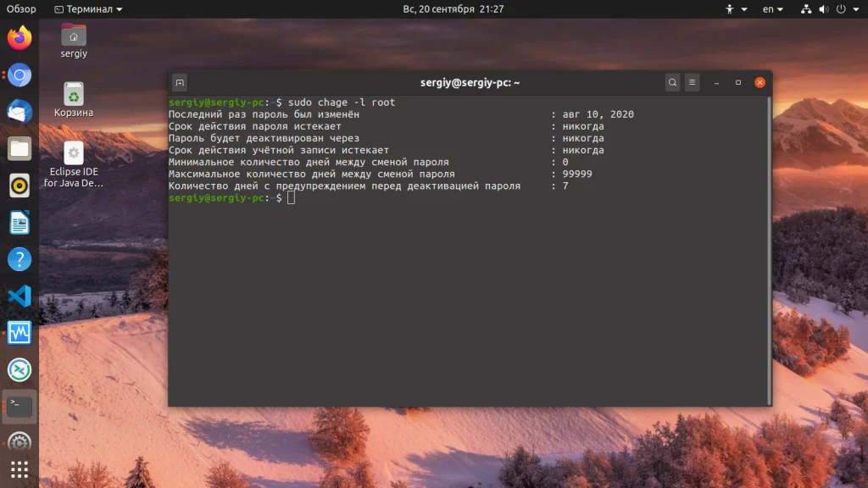The height and width of the screenshot is (488, 868).
Task: Click the line Пароль будет деактивирован через
Action: click(x=264, y=138)
